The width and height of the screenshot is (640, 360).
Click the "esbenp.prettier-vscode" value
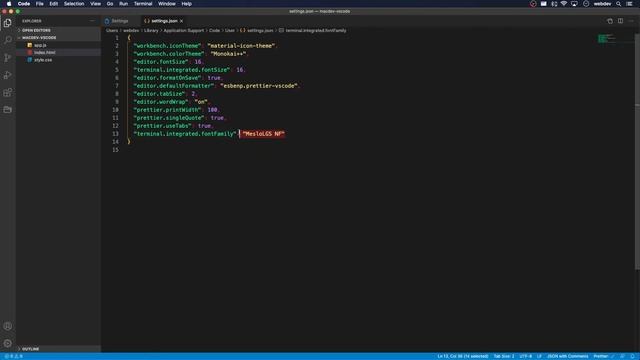click(x=259, y=86)
